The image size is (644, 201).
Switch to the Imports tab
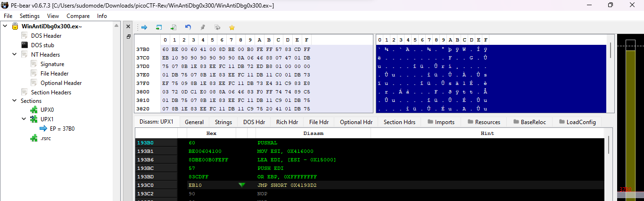[441, 122]
